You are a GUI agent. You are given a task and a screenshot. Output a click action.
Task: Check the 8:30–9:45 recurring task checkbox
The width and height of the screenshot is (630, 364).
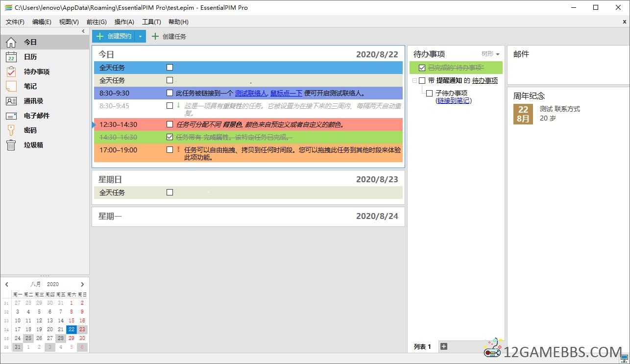tap(170, 105)
